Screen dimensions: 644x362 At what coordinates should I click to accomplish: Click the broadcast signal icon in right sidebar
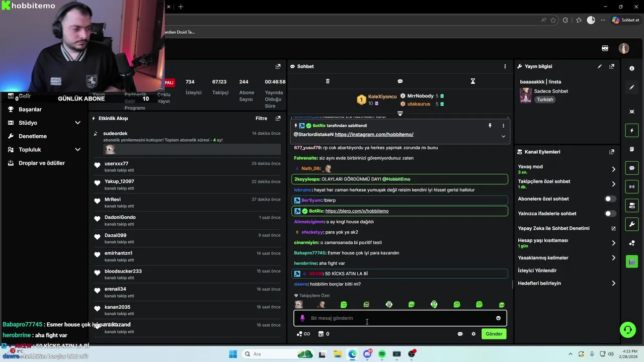tap(632, 187)
